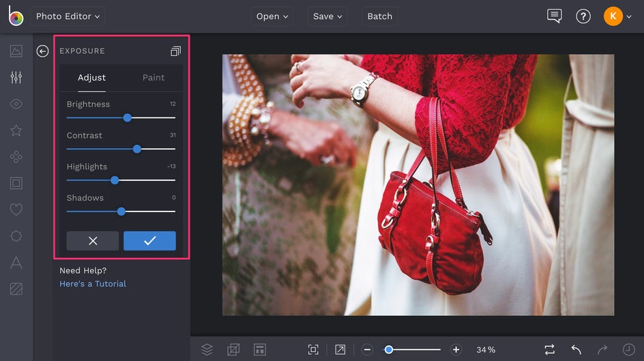
Task: Click the Batch button
Action: tap(379, 16)
